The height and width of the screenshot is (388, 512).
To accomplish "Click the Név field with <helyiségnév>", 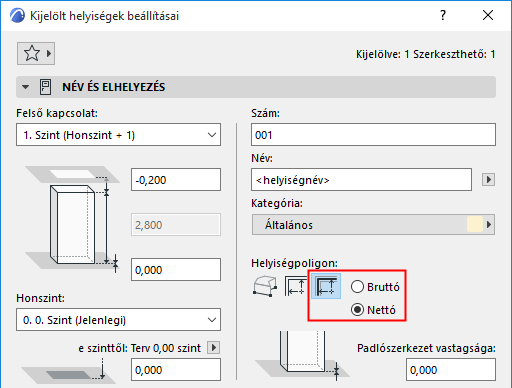I will 361,180.
